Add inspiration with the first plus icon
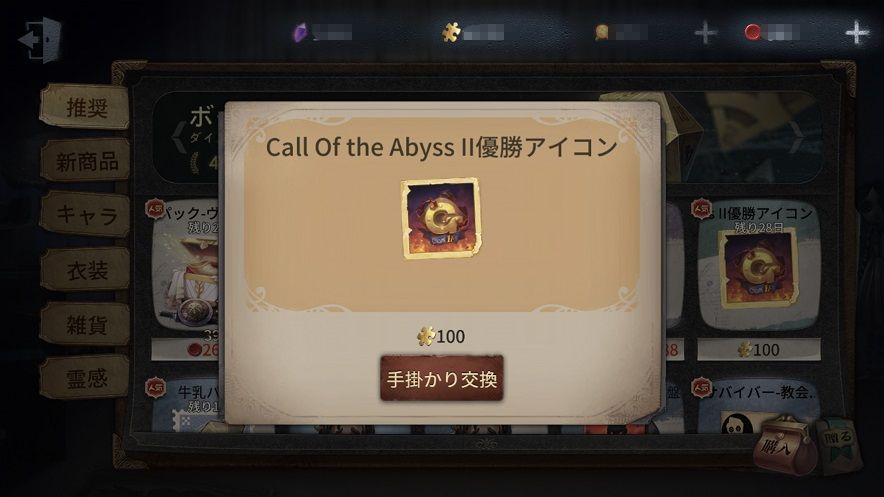 tap(705, 33)
